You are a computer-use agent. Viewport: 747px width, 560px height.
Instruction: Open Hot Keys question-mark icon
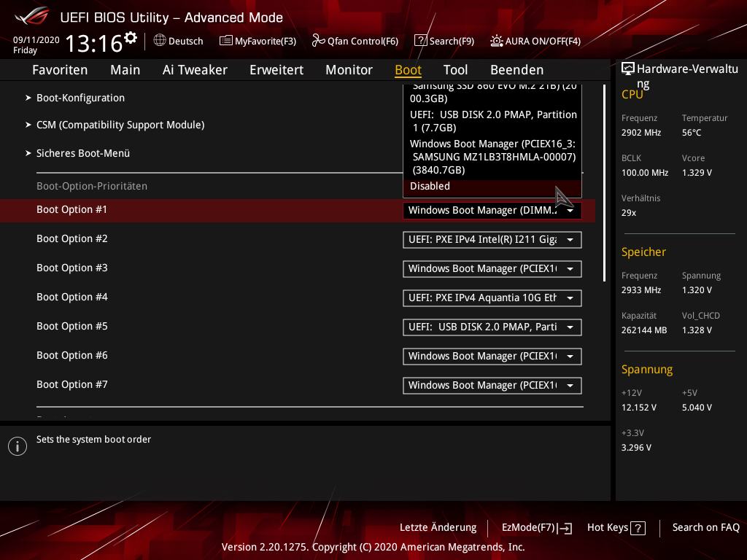pyautogui.click(x=638, y=528)
